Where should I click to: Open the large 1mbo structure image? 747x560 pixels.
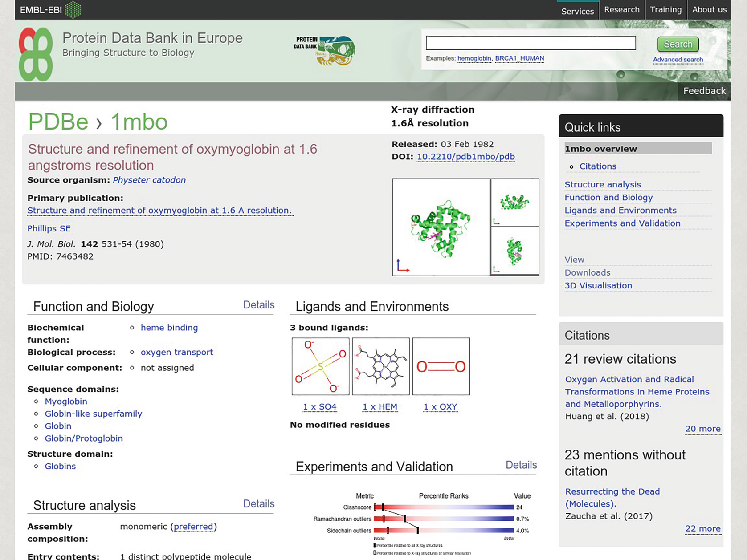coord(441,227)
